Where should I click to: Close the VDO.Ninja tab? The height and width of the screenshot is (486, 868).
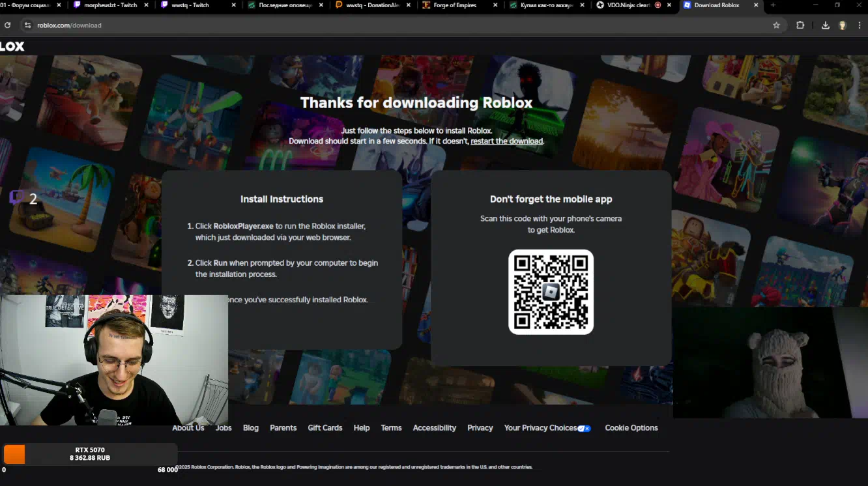coord(669,5)
